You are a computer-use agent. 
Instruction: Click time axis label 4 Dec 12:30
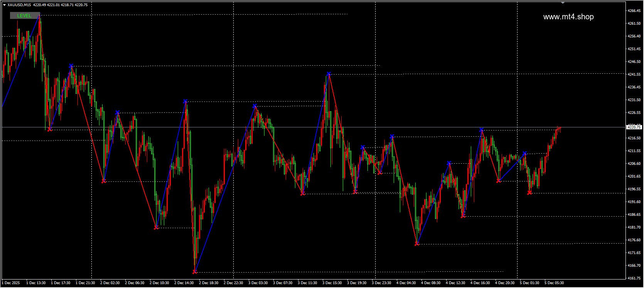tap(455, 283)
